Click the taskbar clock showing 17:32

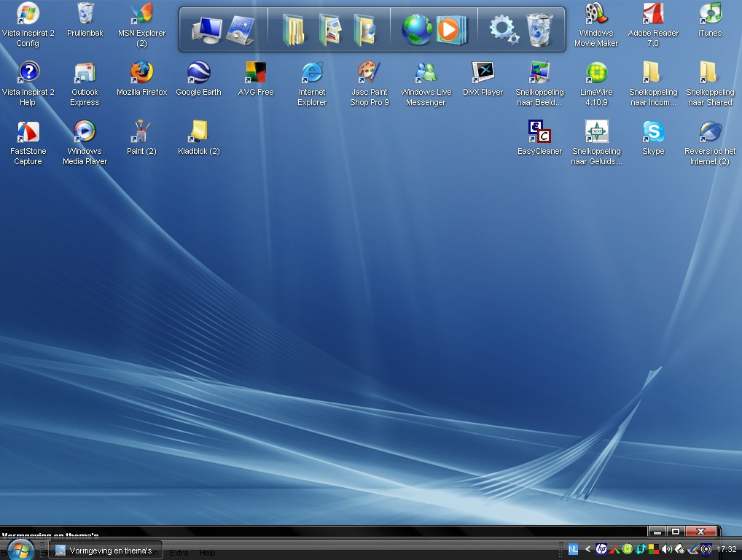(x=726, y=550)
